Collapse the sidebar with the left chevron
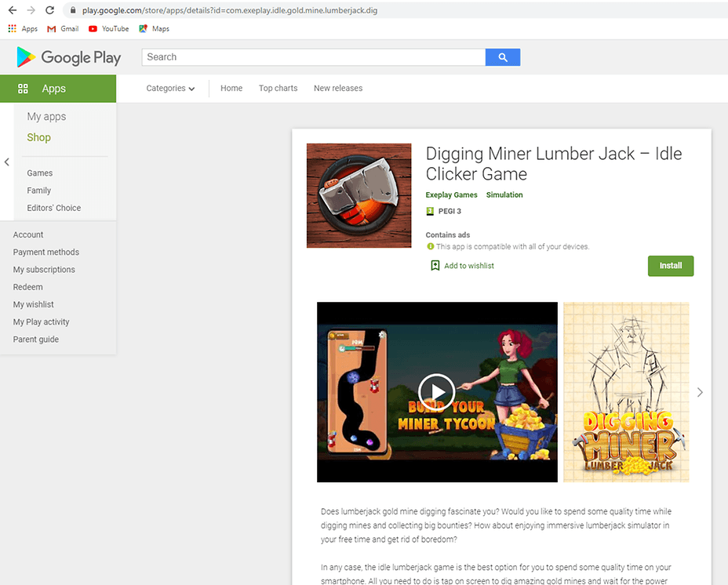This screenshot has height=585, width=728. coord(6,162)
